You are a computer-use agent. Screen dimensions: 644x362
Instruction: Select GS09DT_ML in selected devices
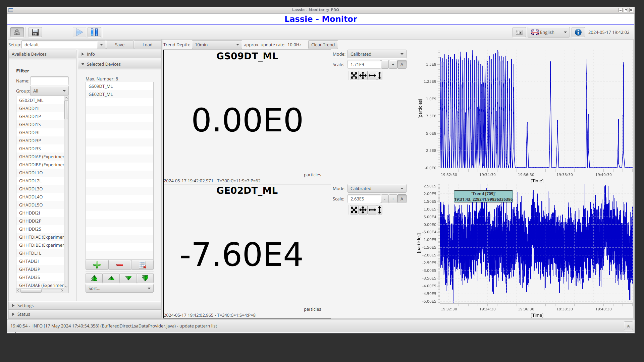point(119,86)
